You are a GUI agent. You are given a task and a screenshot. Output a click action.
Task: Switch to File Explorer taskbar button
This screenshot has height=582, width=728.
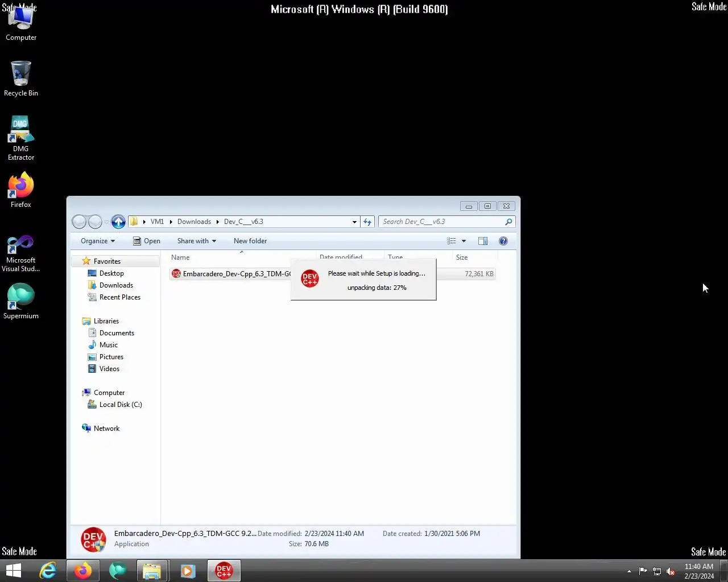pos(152,571)
